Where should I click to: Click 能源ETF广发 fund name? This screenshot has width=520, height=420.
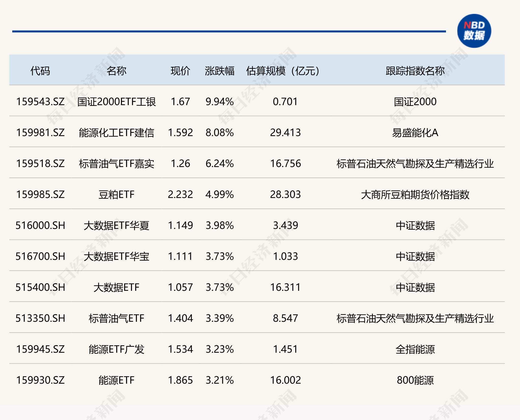(x=116, y=349)
